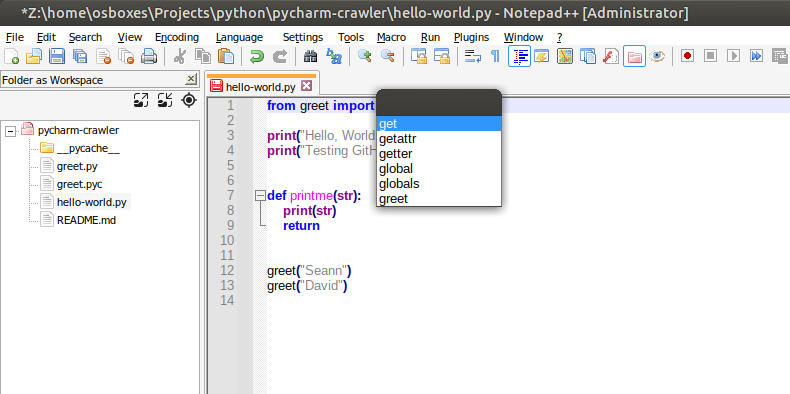Start macro recording with red dot
This screenshot has height=394, width=790.
click(687, 55)
